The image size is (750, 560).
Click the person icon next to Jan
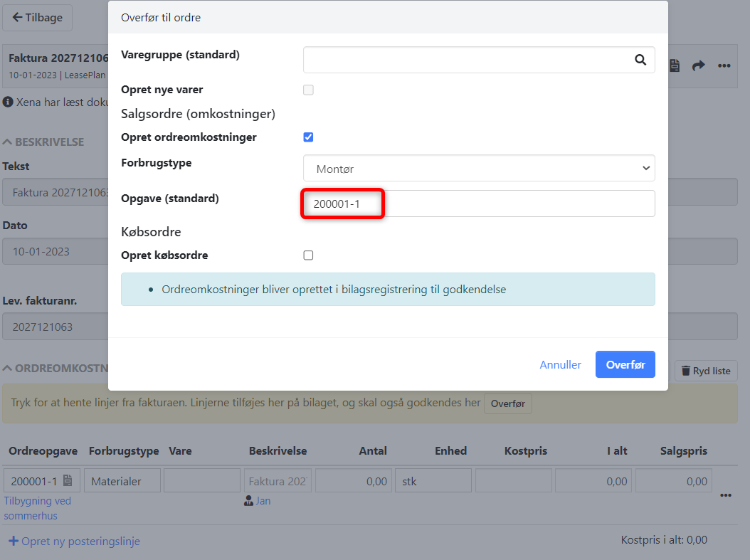pos(248,501)
